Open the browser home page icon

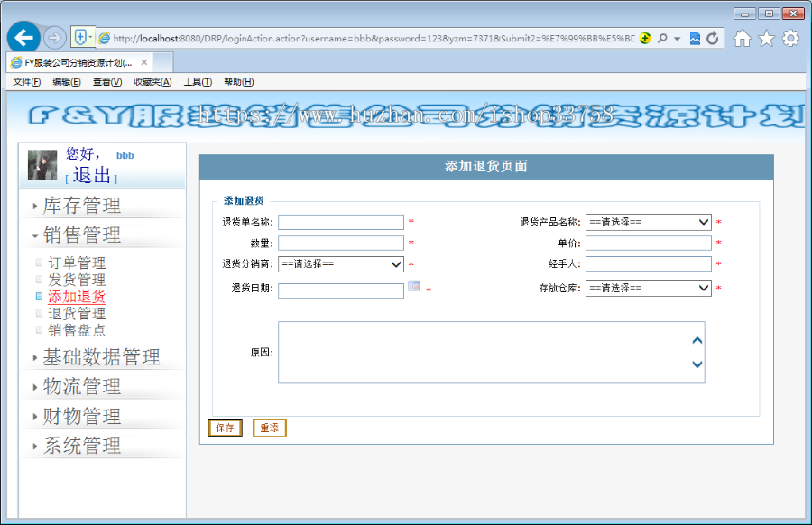coord(742,38)
